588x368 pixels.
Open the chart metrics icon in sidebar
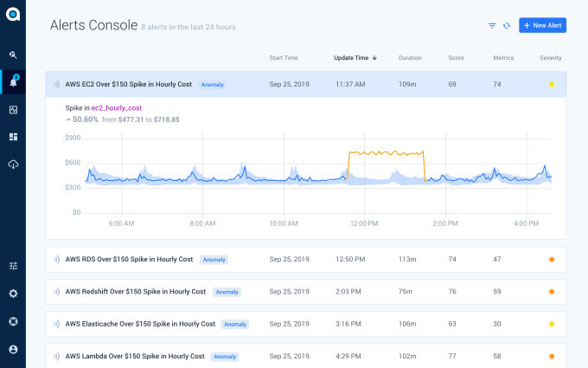click(x=13, y=110)
